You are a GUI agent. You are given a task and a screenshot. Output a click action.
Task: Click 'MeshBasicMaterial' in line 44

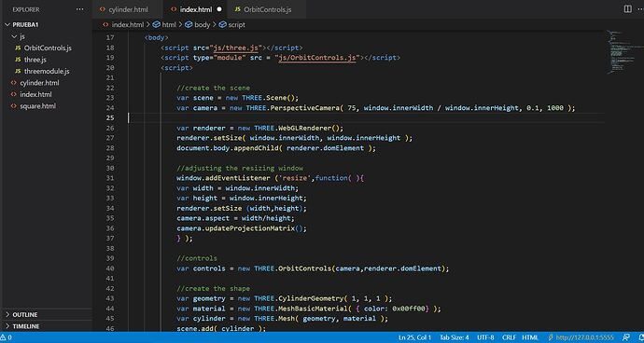tap(314, 309)
